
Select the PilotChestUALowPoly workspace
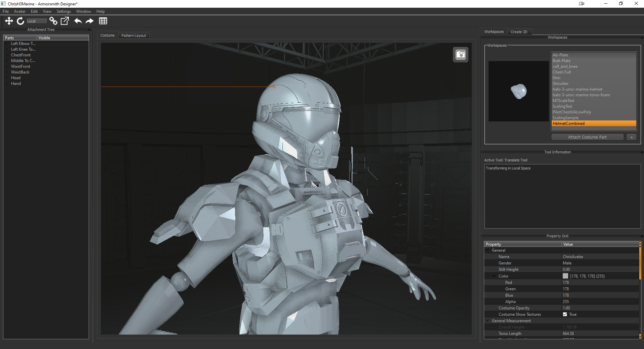[594, 112]
